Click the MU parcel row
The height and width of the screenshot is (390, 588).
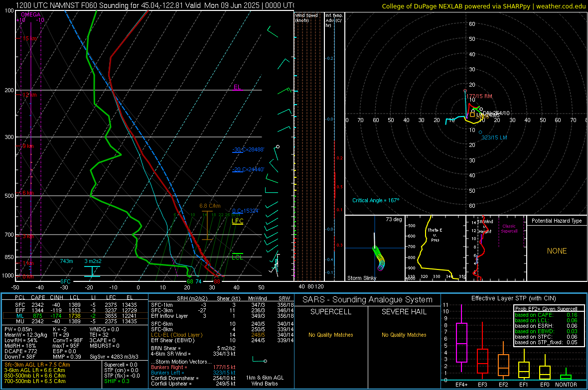coord(75,321)
